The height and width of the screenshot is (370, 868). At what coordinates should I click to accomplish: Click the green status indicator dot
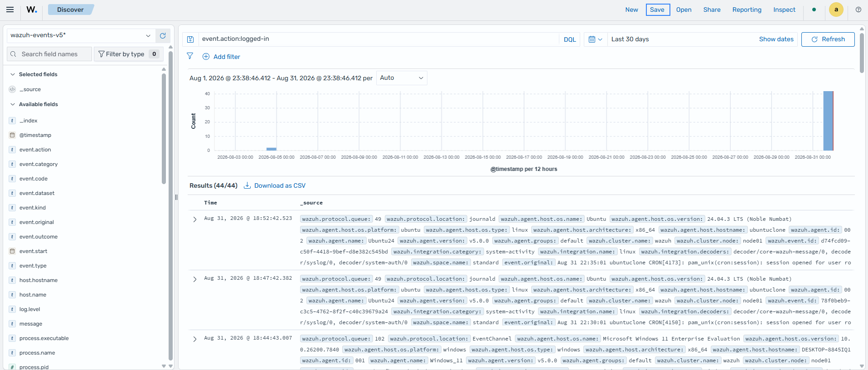tap(814, 10)
